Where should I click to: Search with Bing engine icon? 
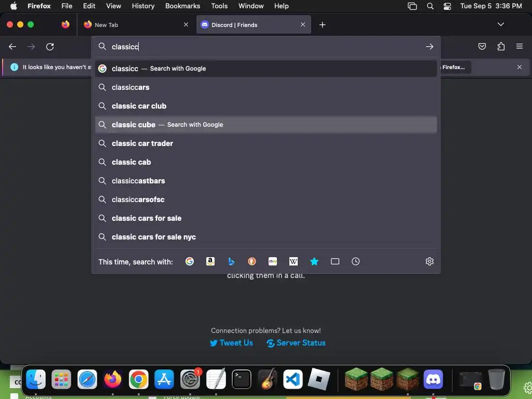click(231, 261)
